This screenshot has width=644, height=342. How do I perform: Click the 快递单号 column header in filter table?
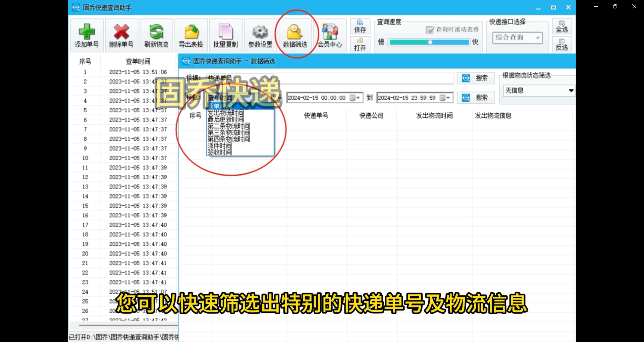coord(316,116)
